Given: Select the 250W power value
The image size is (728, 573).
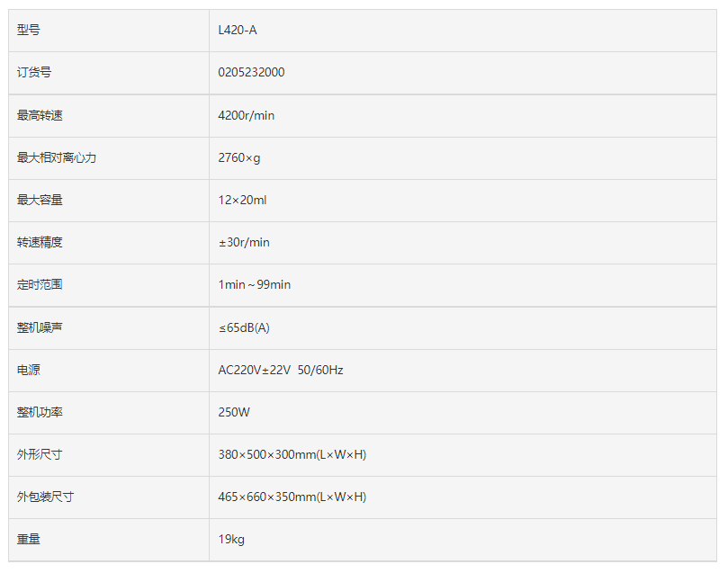Looking at the screenshot, I should click(x=234, y=412).
